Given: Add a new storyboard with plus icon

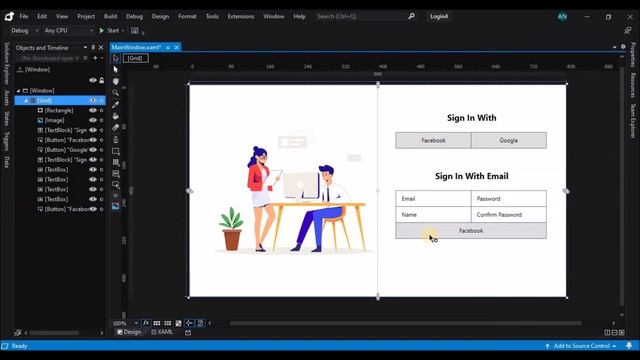Looking at the screenshot, I should (x=95, y=58).
